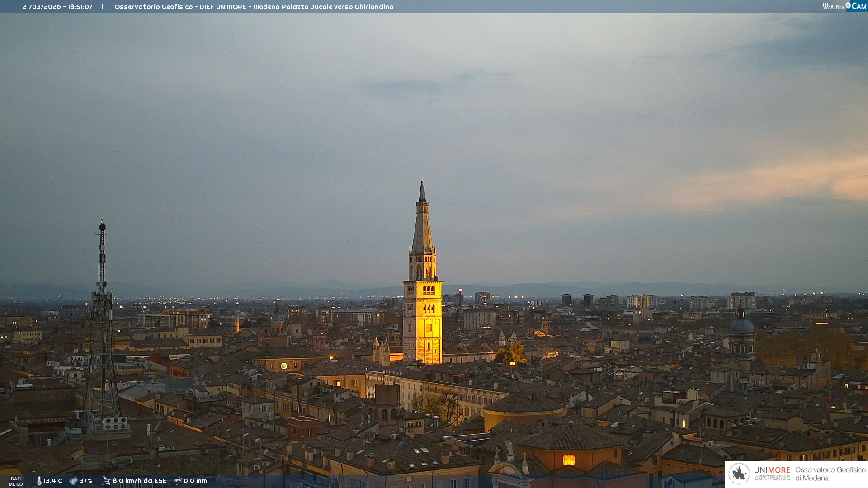Click the UNIMORE university name text
This screenshot has width=868, height=488.
click(772, 470)
